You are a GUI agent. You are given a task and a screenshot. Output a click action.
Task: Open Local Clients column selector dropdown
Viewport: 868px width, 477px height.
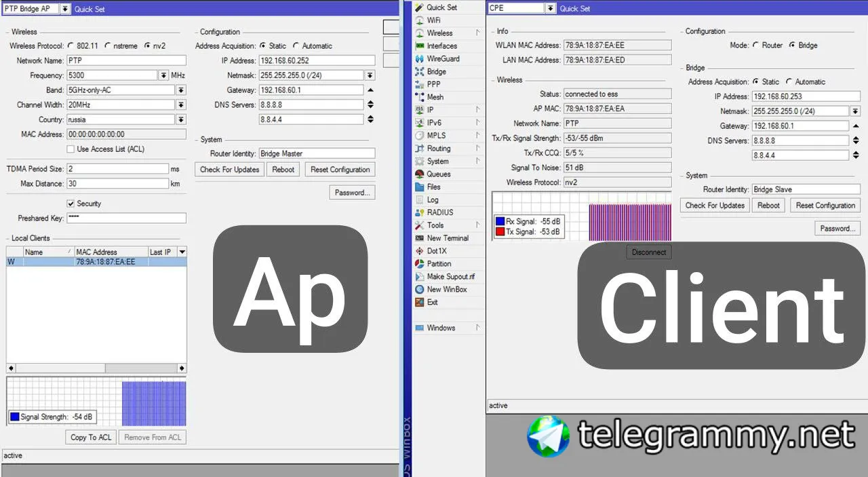coord(182,252)
